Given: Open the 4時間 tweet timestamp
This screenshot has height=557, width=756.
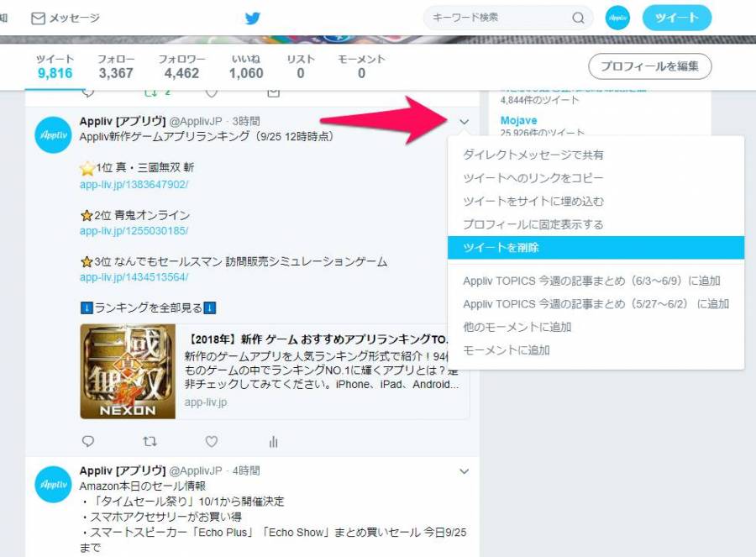Looking at the screenshot, I should coord(246,470).
